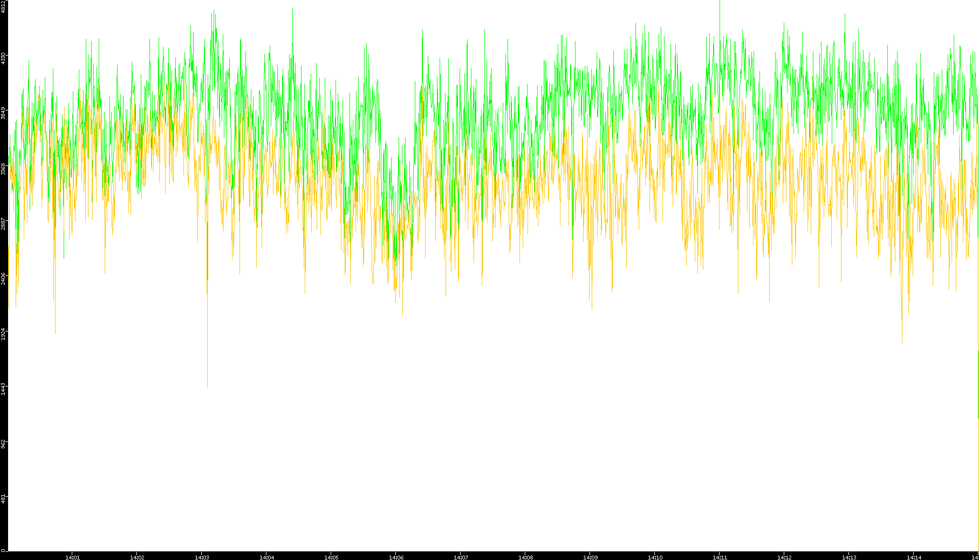Click the deepest orange spike bottom near 14:03
The image size is (979, 560).
[x=207, y=385]
